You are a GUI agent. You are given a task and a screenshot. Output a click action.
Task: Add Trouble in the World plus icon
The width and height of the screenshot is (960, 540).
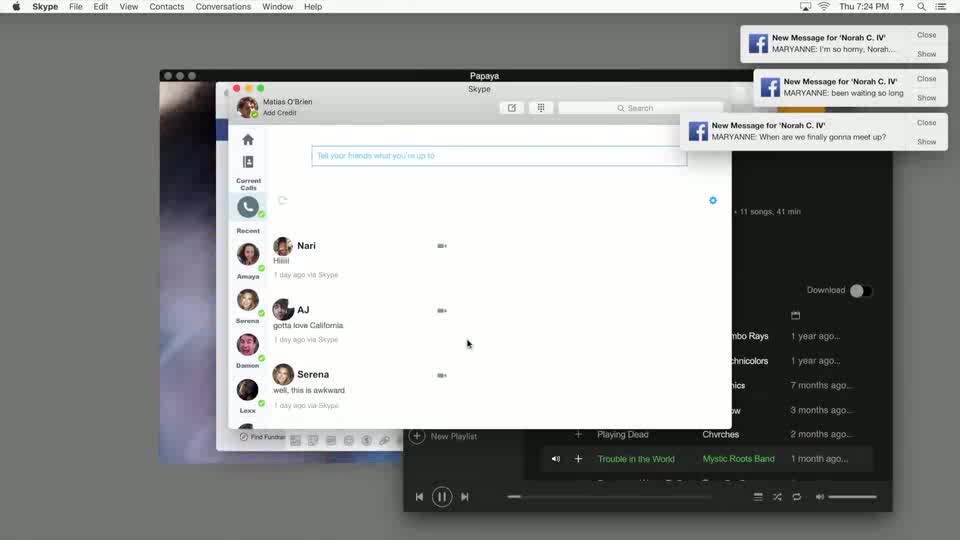coord(578,459)
